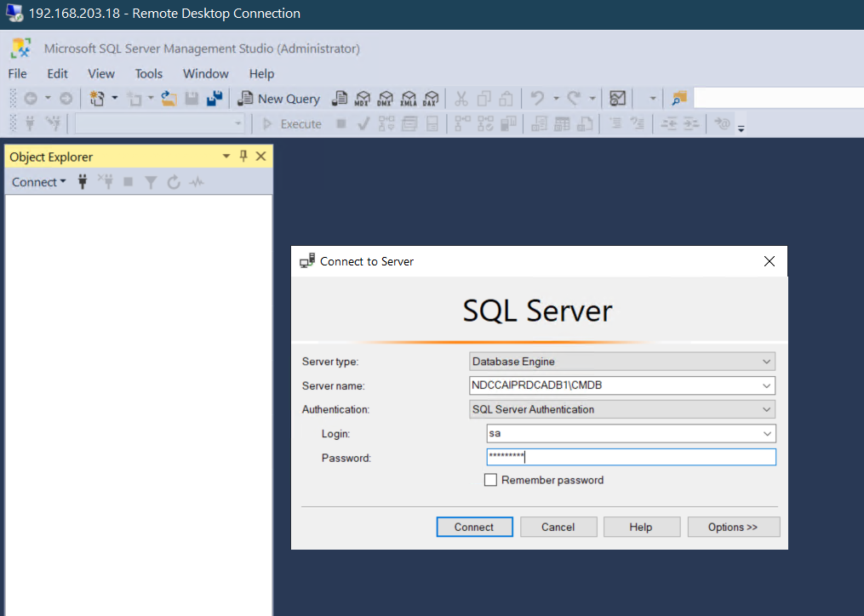Click the Cancel Executing Query square icon
864x616 pixels.
click(341, 123)
